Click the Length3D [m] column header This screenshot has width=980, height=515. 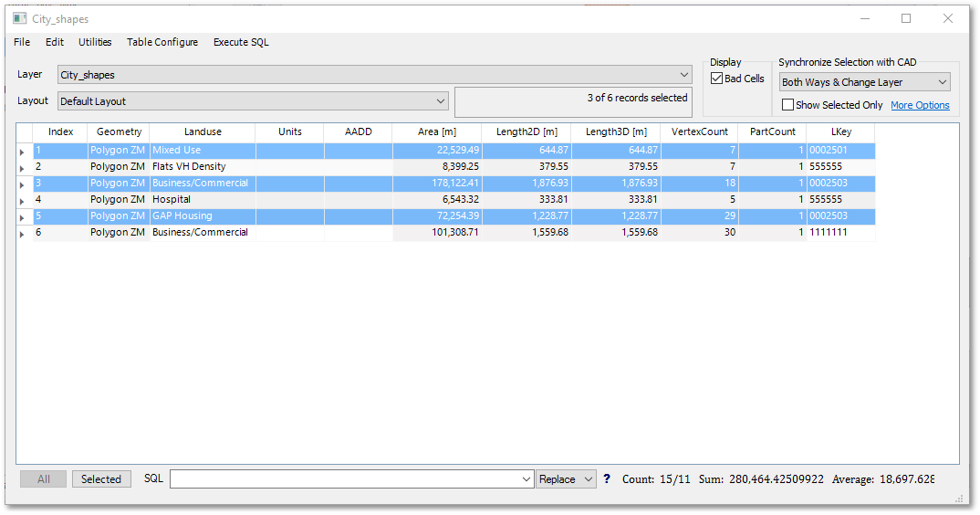tap(616, 132)
